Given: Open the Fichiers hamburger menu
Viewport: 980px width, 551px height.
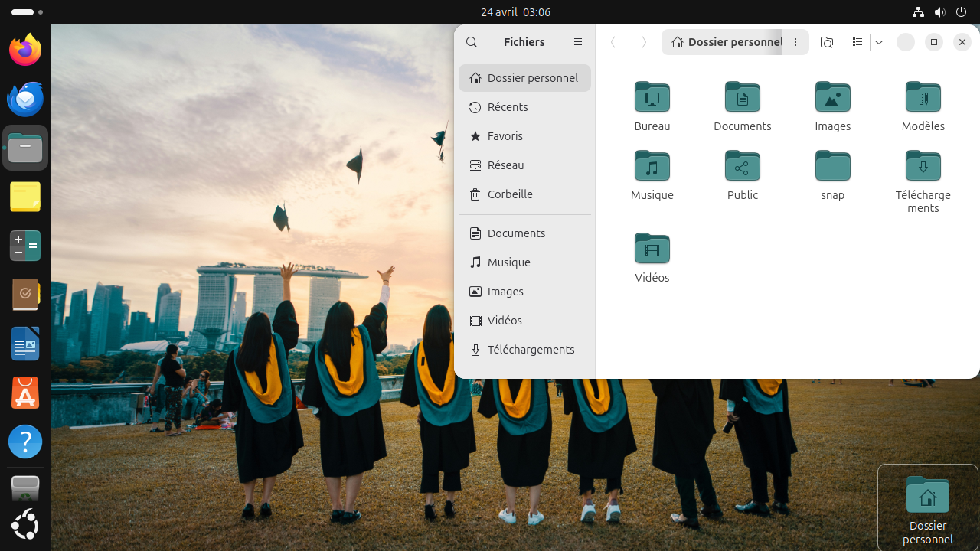Looking at the screenshot, I should (578, 42).
